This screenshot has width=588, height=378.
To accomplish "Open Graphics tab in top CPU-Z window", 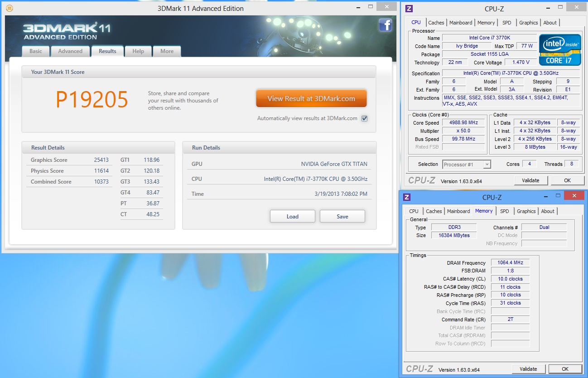I will tap(529, 23).
